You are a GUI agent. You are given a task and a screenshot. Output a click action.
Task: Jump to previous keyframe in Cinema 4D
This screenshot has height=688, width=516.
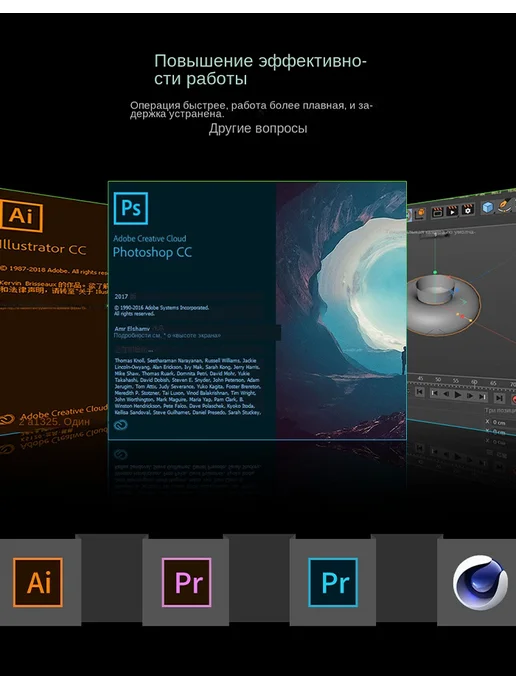(x=434, y=393)
